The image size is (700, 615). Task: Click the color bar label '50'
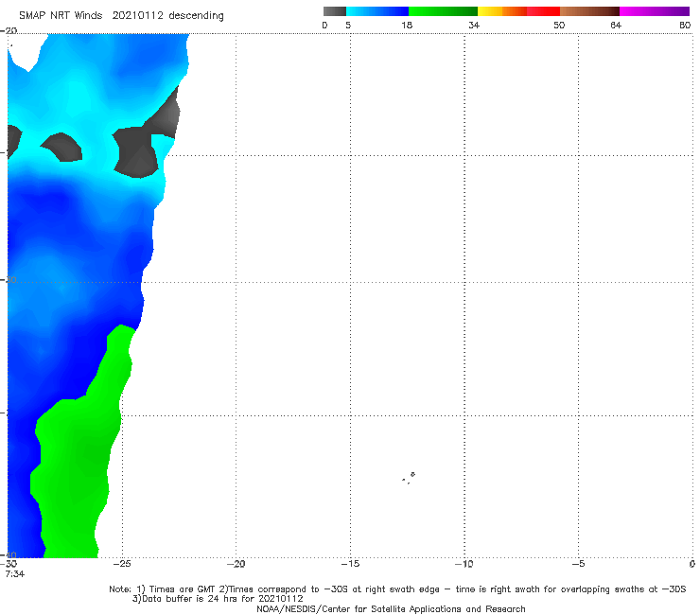559,25
